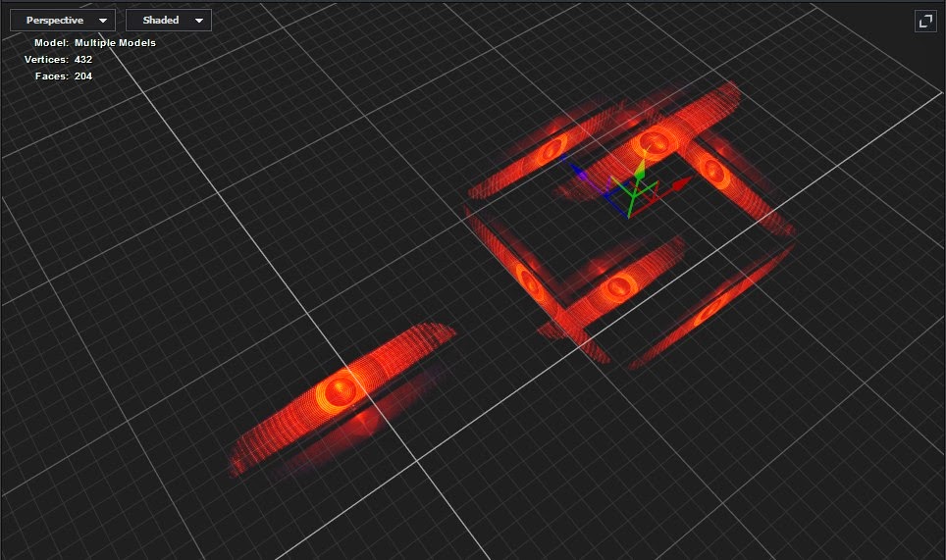Screen dimensions: 946x560
Task: Click the red X-axis gizmo arrow
Action: tap(681, 182)
